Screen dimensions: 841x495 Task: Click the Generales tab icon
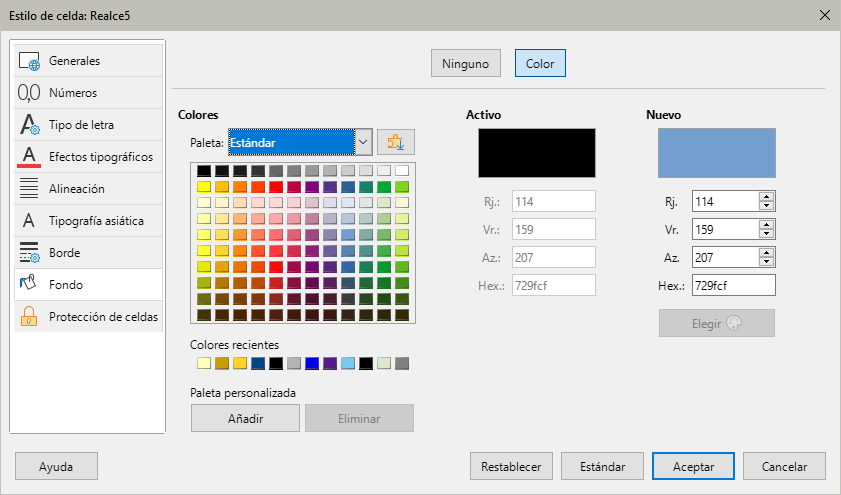click(29, 61)
